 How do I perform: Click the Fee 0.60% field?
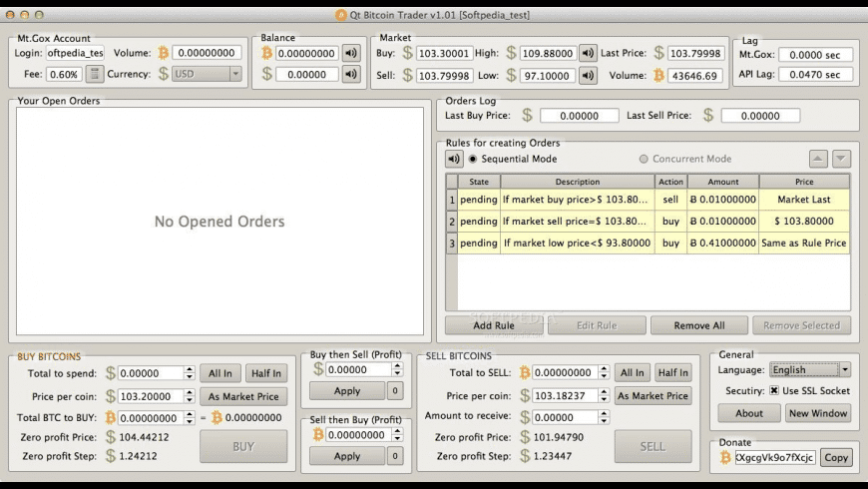tap(64, 74)
